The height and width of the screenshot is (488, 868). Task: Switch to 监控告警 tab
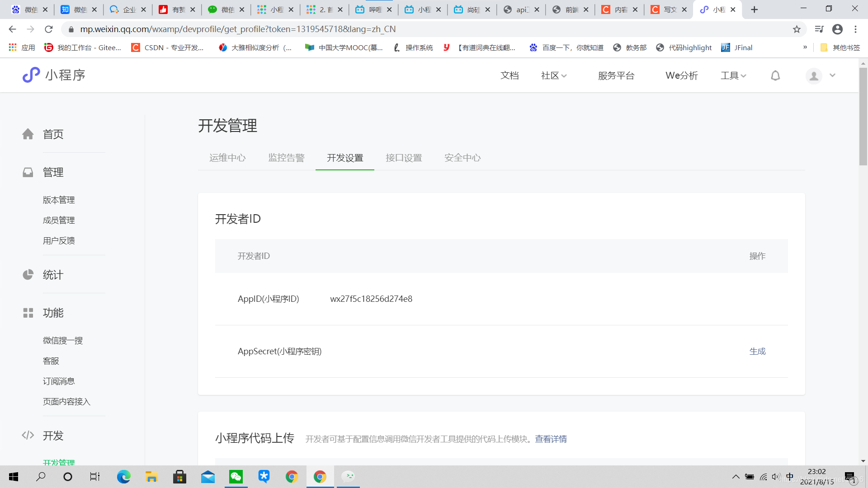pos(286,158)
